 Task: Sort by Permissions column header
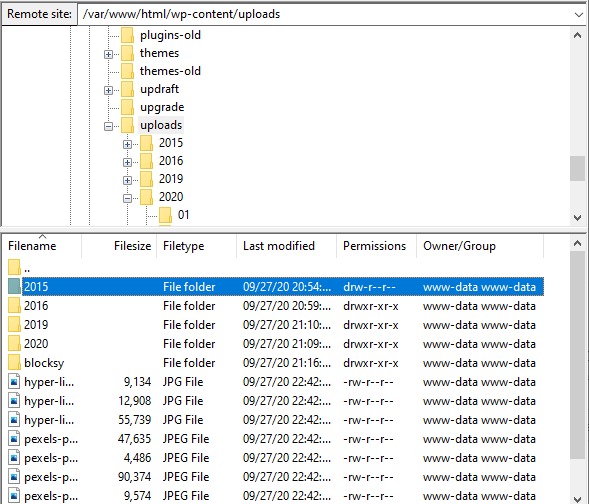click(376, 246)
